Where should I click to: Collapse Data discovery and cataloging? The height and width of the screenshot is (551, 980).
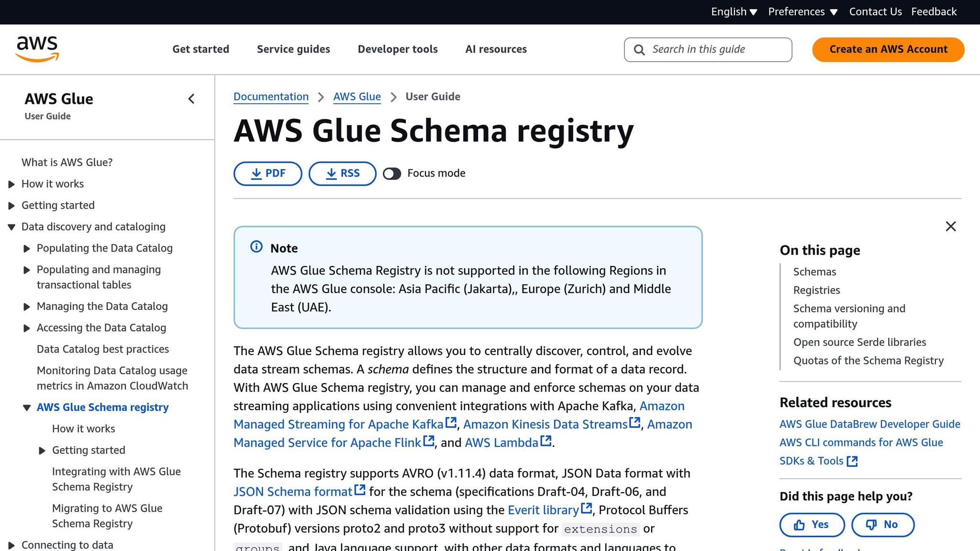click(11, 227)
